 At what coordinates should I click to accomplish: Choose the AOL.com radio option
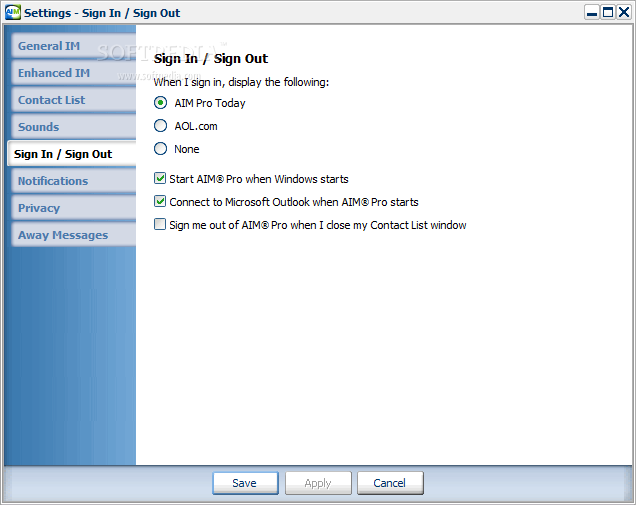(x=160, y=126)
